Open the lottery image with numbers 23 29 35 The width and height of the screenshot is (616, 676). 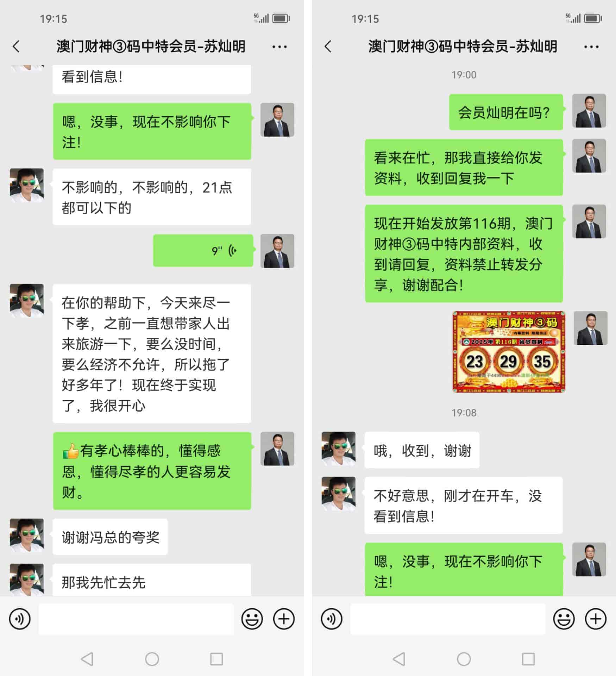509,352
